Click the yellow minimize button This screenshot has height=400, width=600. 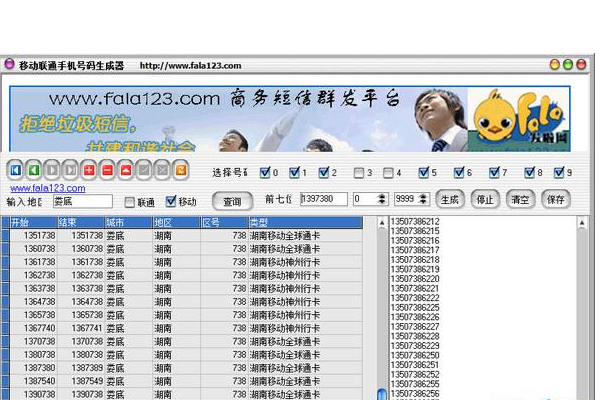[554, 64]
